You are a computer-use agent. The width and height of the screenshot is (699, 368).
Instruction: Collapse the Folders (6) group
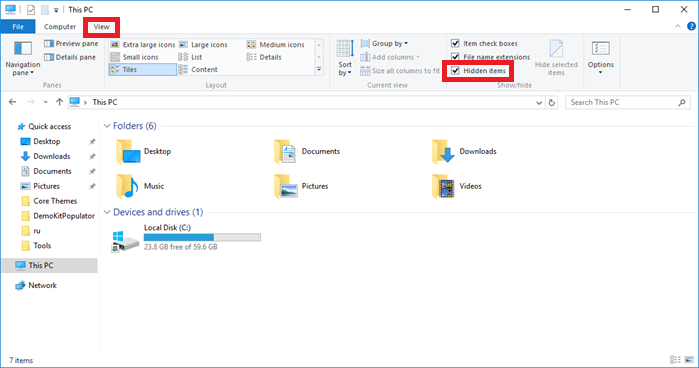(107, 126)
